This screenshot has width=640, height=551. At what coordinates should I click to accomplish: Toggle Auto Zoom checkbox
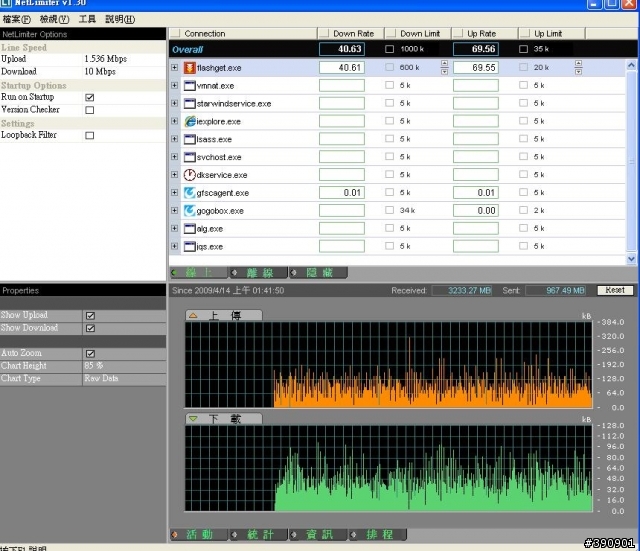(x=91, y=353)
